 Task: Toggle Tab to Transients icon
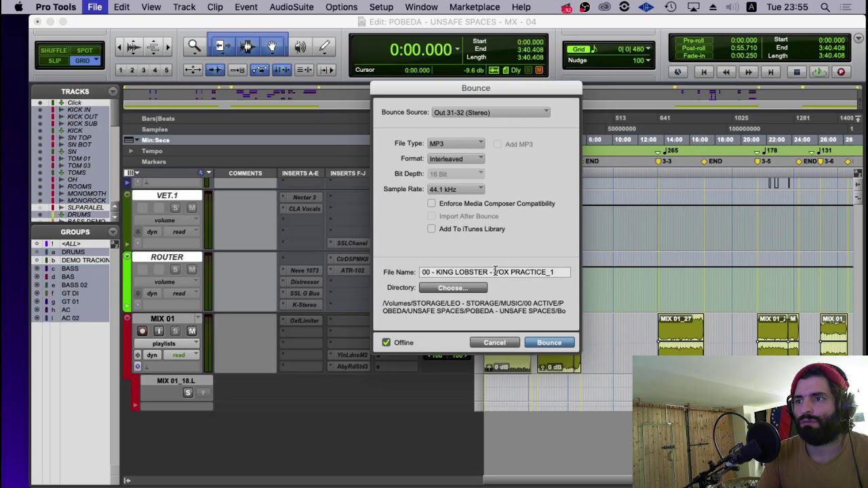point(215,70)
